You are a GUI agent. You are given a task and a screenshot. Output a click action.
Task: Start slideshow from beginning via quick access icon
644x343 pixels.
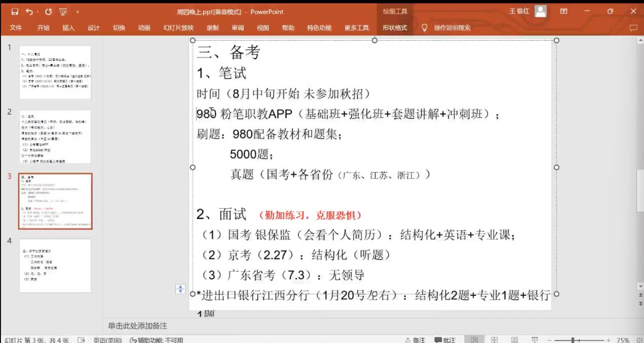(63, 11)
